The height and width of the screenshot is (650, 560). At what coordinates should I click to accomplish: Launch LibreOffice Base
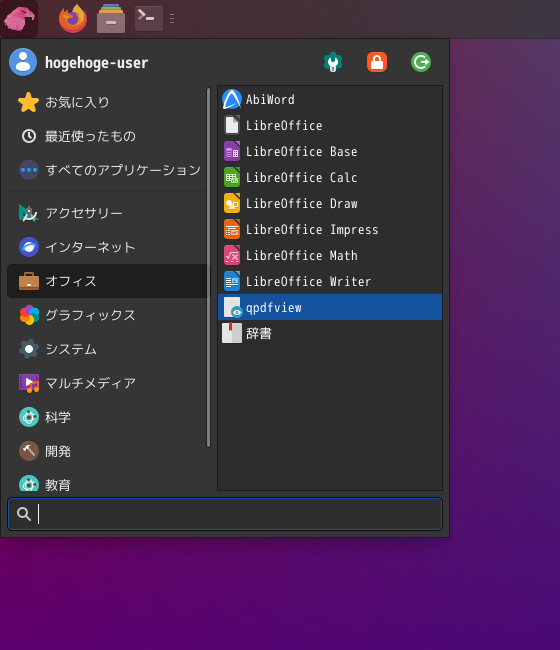pyautogui.click(x=330, y=151)
